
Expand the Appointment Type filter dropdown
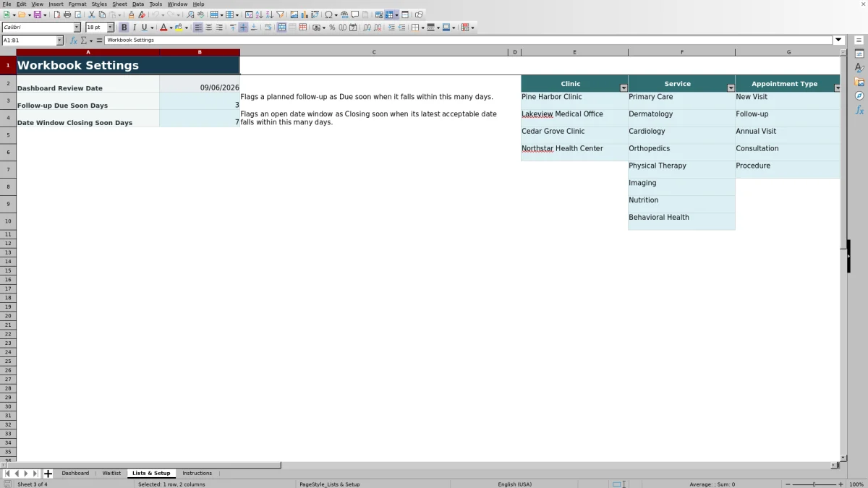click(838, 87)
